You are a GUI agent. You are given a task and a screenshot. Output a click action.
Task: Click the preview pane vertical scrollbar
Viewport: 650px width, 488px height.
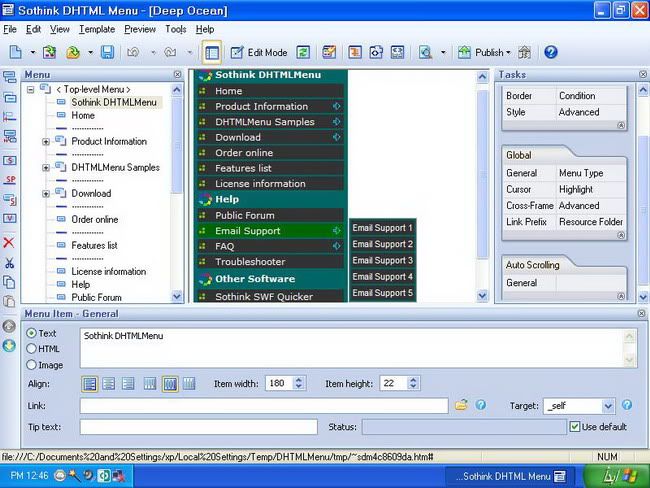[483, 174]
